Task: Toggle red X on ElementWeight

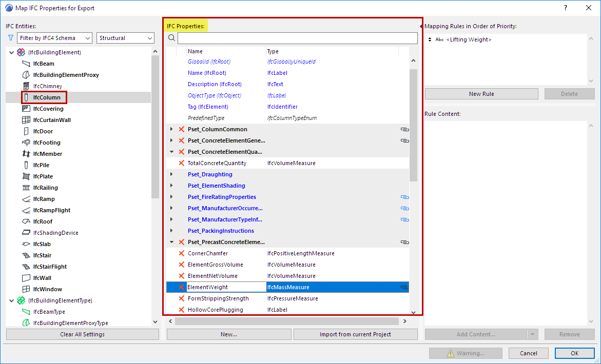Action: coord(182,287)
